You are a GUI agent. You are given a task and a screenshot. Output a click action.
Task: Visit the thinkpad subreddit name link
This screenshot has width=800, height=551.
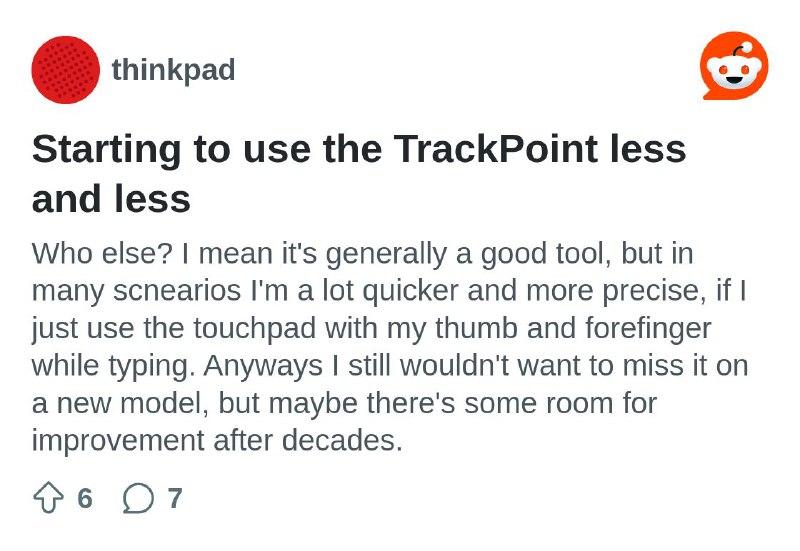pyautogui.click(x=173, y=69)
